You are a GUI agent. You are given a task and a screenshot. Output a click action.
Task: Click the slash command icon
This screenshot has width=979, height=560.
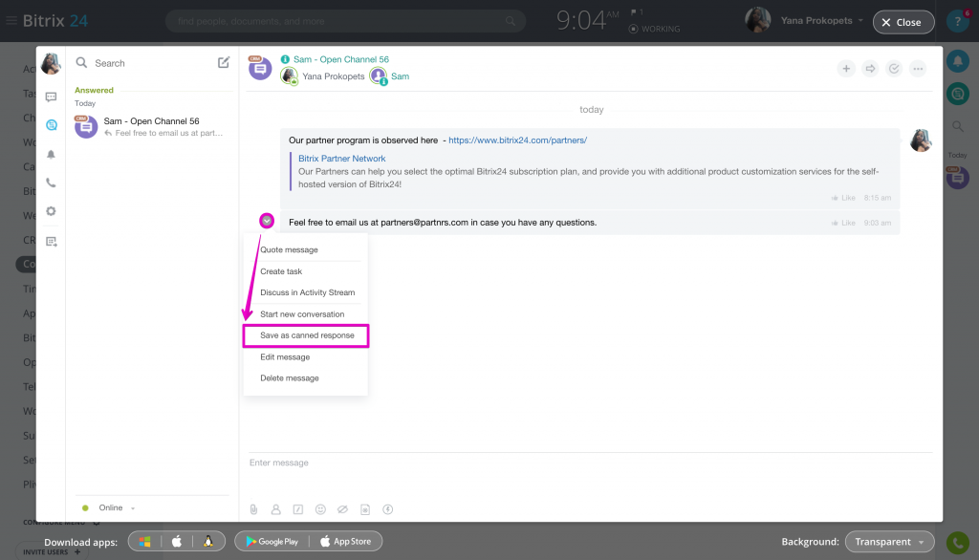pos(298,509)
